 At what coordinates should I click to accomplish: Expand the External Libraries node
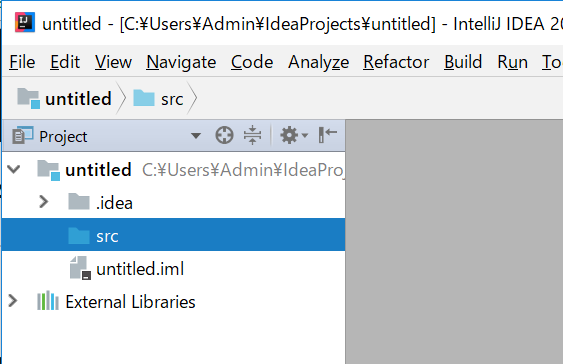point(13,301)
